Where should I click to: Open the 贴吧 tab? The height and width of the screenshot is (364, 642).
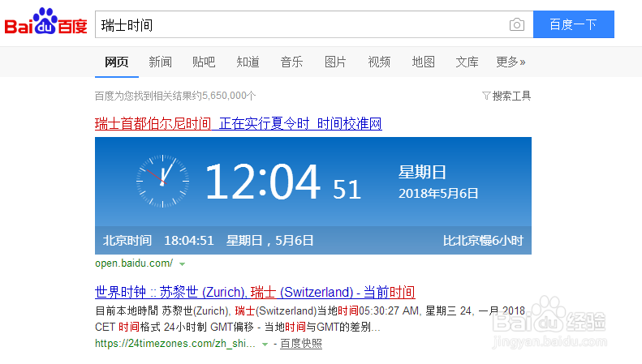[204, 62]
